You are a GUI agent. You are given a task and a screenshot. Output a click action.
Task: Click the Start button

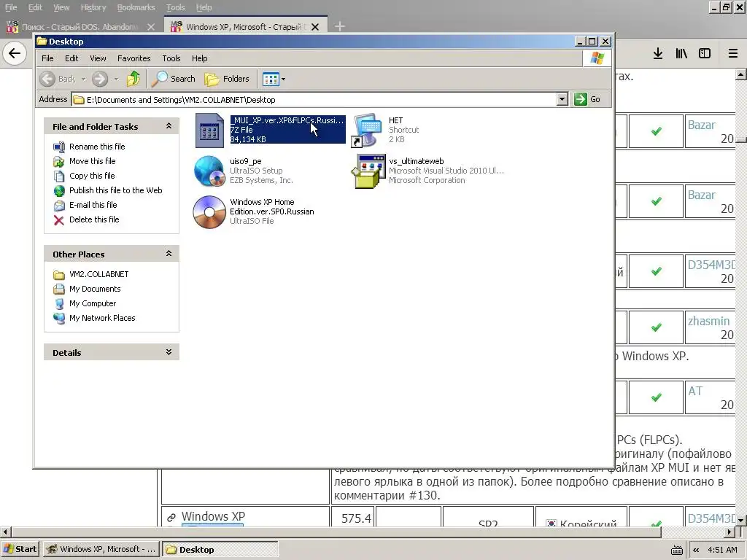[20, 549]
